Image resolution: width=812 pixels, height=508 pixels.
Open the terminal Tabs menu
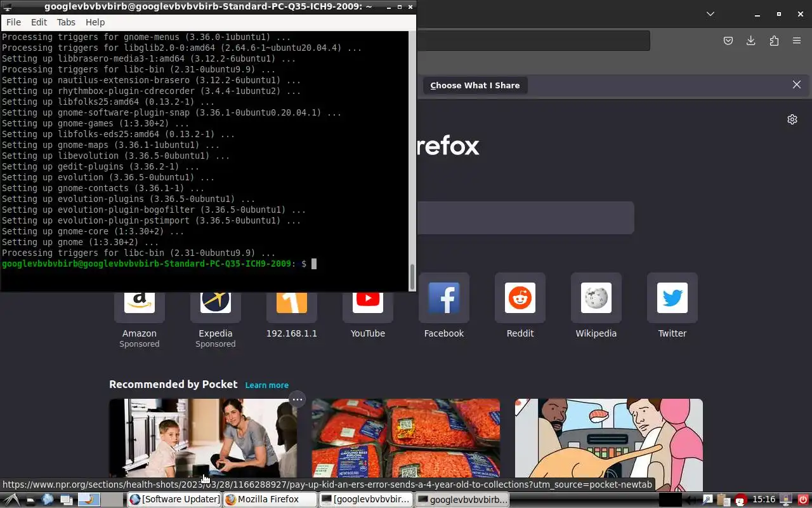click(66, 22)
